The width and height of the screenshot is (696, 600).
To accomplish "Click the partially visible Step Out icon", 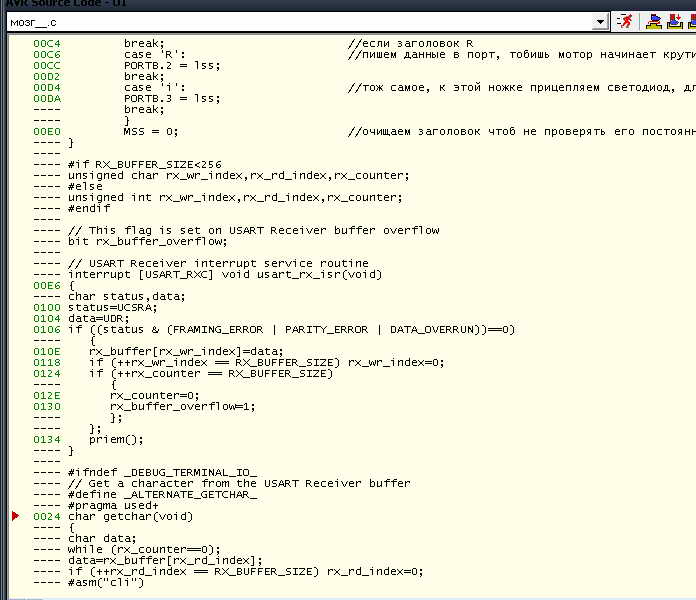I will coord(690,20).
